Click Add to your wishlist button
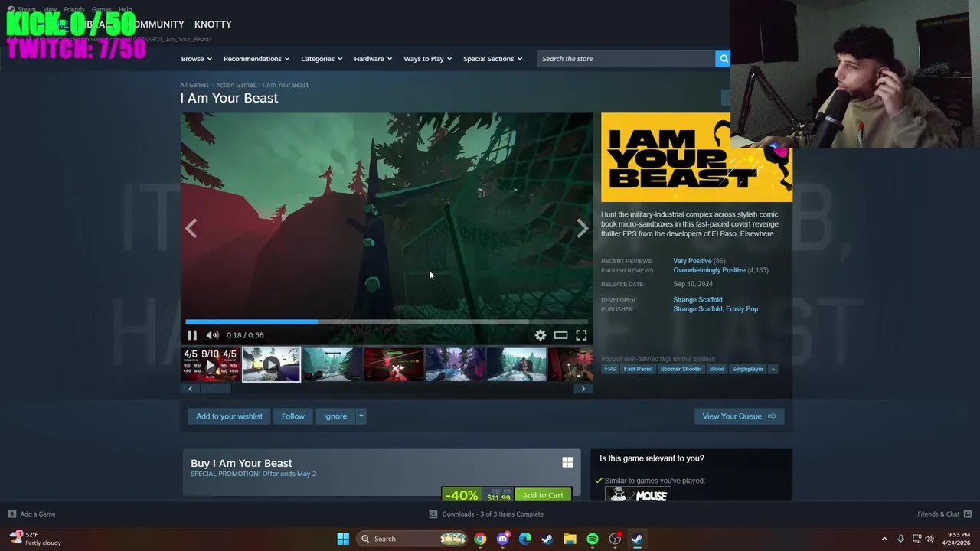This screenshot has height=551, width=980. tap(229, 416)
